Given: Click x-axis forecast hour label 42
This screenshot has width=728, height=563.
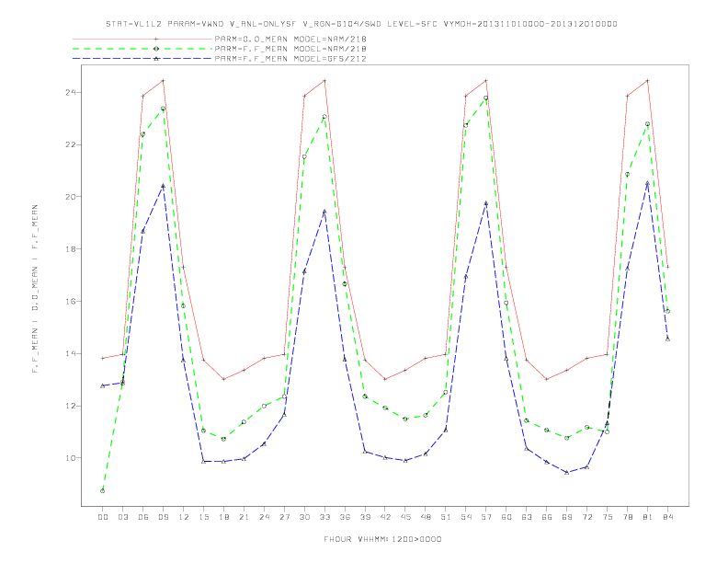Looking at the screenshot, I should click(385, 517).
